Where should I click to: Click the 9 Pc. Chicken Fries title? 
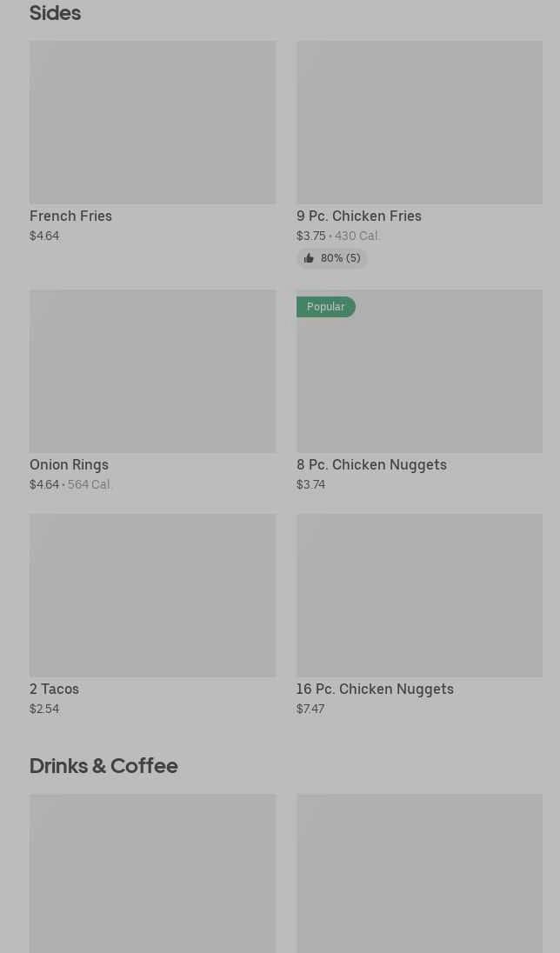(359, 217)
